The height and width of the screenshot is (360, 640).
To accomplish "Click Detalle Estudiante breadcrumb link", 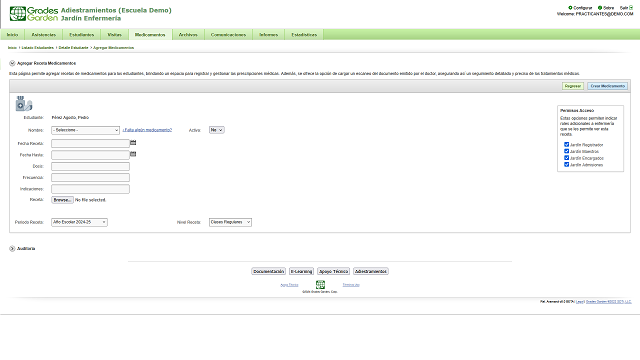I will tap(73, 48).
